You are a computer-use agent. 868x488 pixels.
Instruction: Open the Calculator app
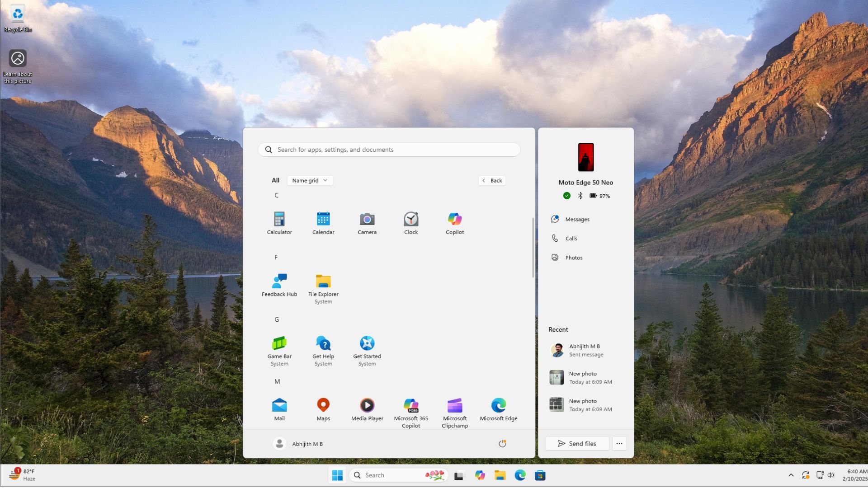pos(279,222)
